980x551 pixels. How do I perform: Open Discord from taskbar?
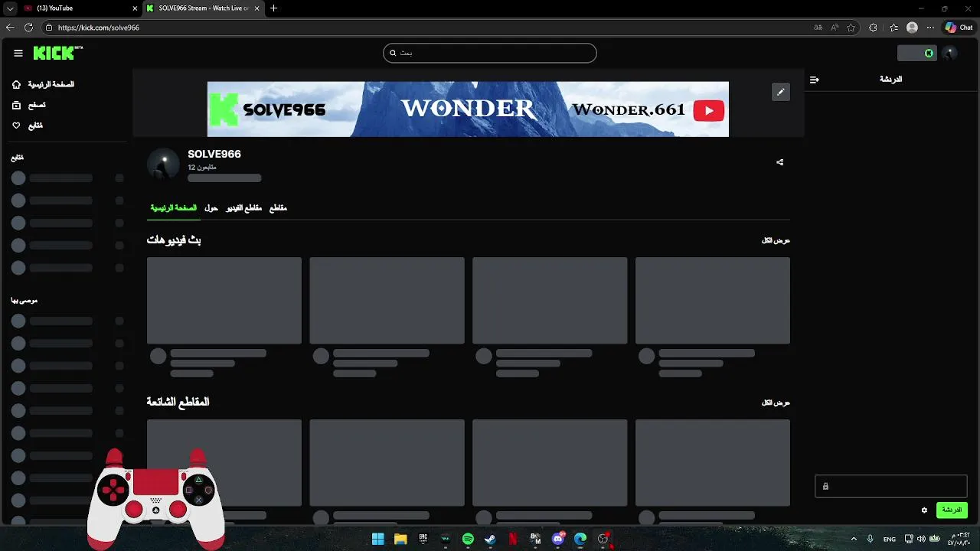[x=558, y=539]
